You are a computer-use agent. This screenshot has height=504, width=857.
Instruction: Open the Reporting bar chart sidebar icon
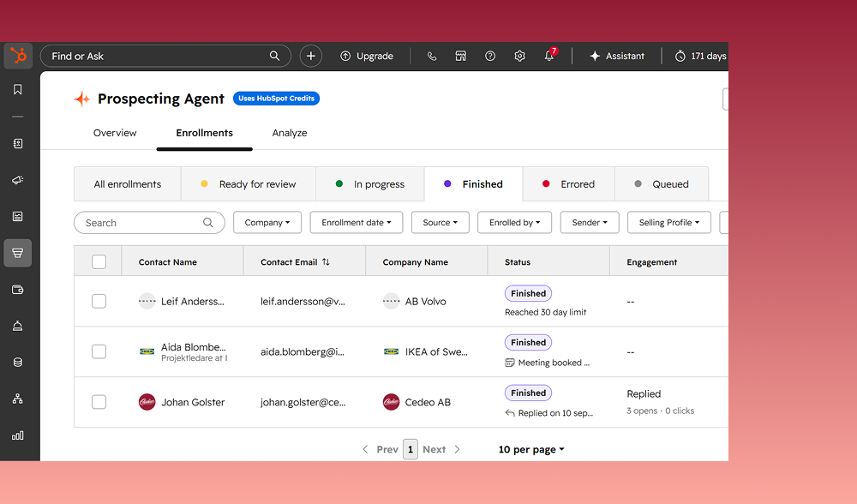pyautogui.click(x=17, y=435)
